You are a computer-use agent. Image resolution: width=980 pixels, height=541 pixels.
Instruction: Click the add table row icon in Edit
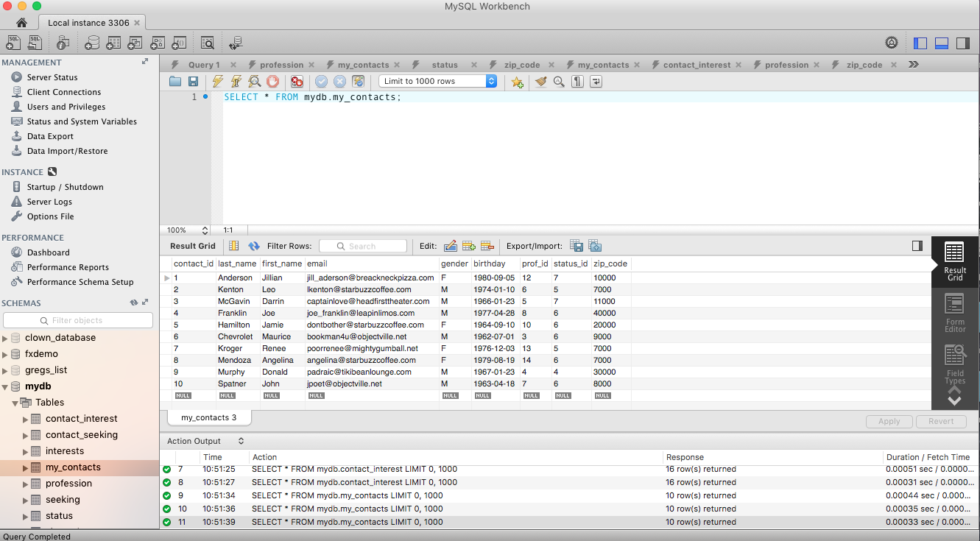468,246
